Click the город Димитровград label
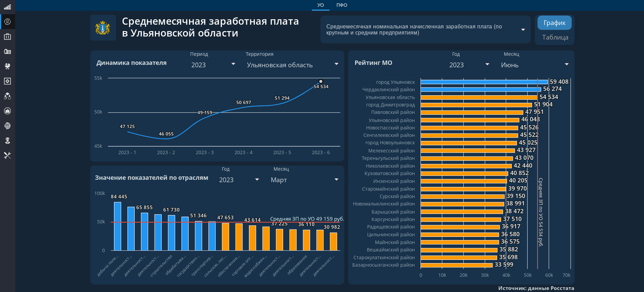 coord(390,105)
